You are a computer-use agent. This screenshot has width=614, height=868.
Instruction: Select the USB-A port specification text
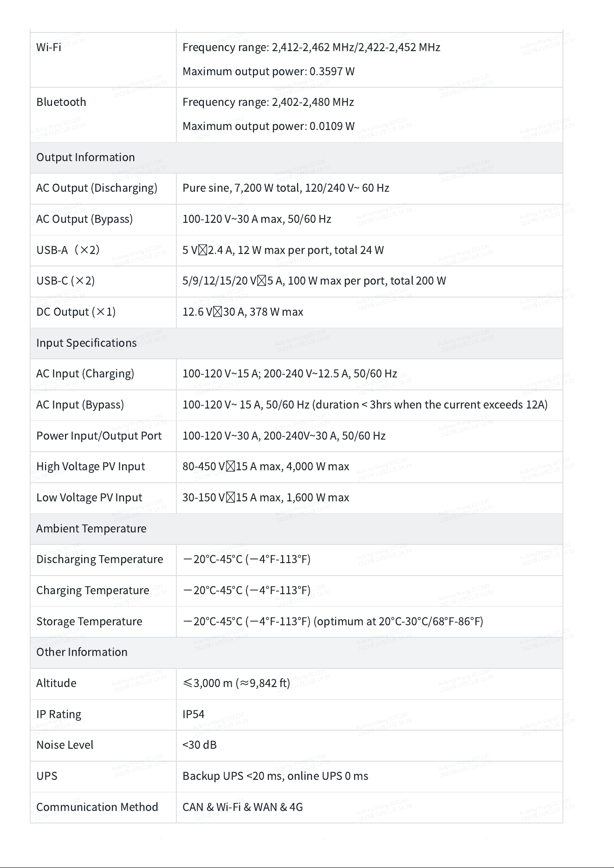click(x=283, y=250)
